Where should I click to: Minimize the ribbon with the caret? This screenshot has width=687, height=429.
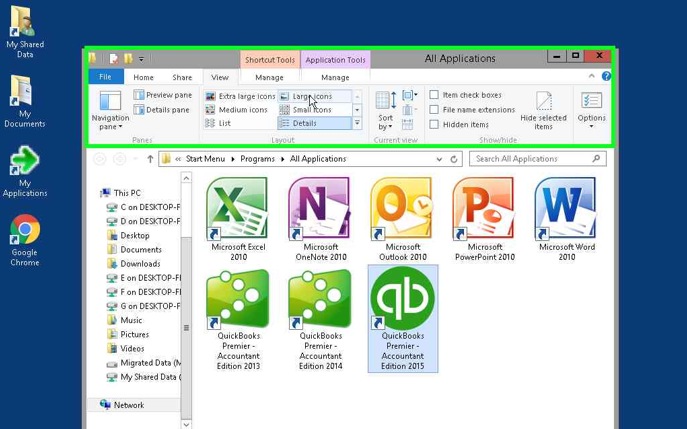point(591,76)
